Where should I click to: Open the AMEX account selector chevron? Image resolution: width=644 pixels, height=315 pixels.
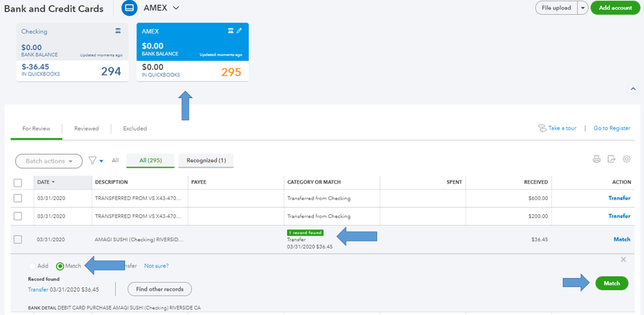176,8
